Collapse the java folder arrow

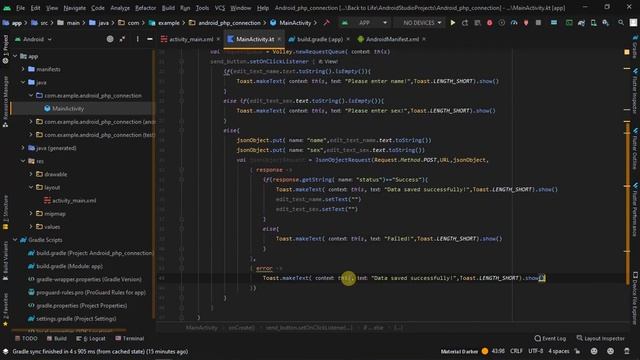[23, 82]
